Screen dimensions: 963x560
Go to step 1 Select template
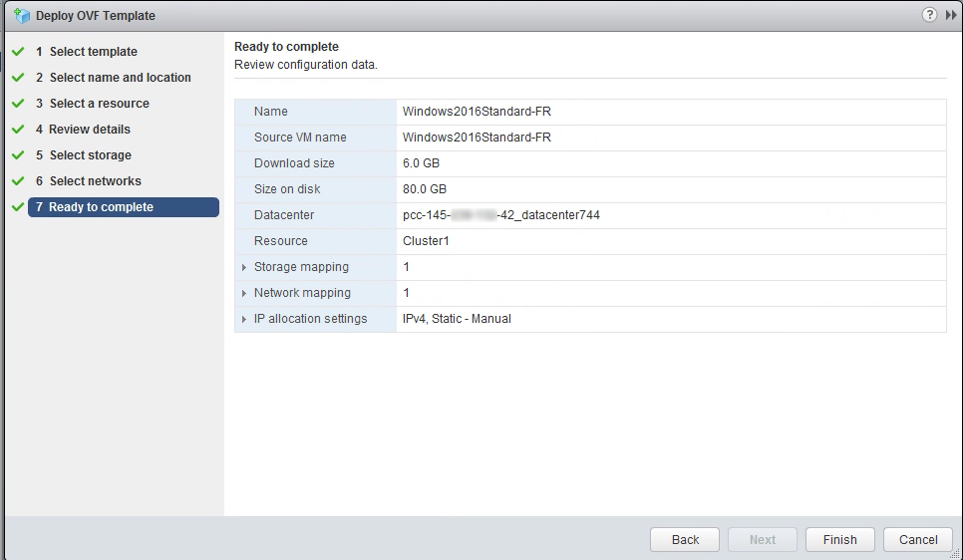[x=93, y=52]
